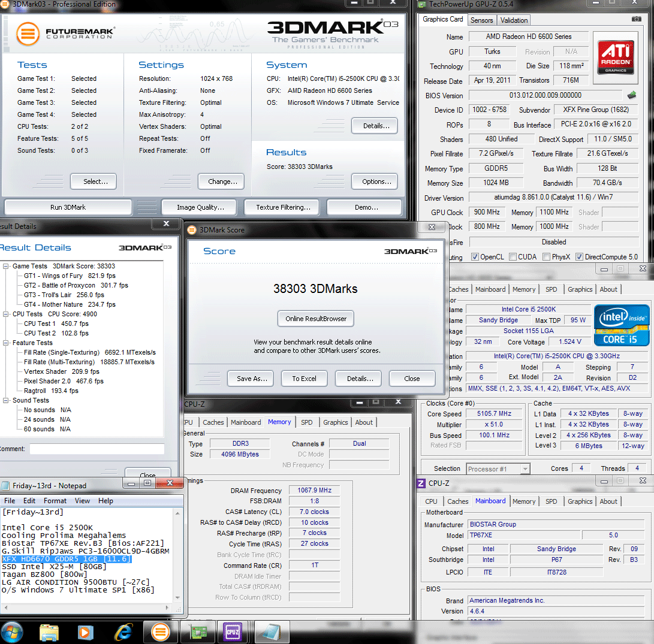Click the Comment input field in Result Details
This screenshot has height=644, width=654.
[97, 449]
